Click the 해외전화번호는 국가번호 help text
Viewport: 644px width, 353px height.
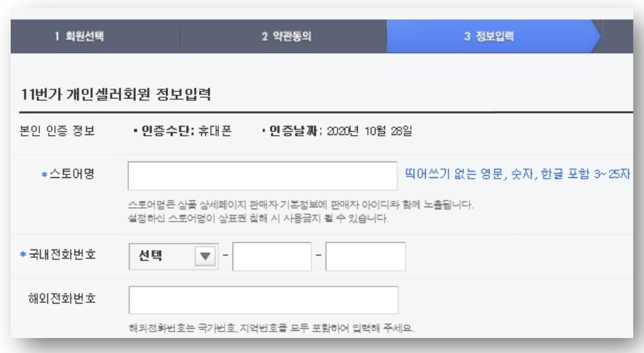tap(271, 328)
